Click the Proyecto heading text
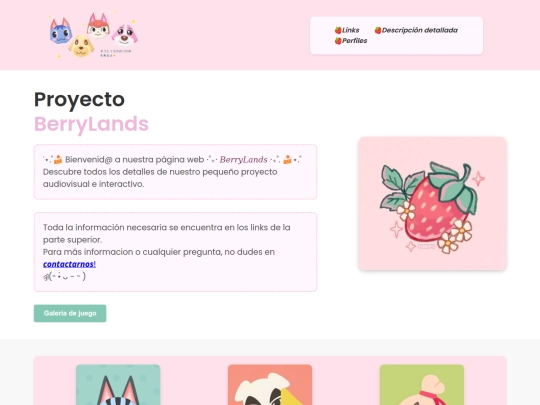This screenshot has width=540, height=405. tap(79, 100)
